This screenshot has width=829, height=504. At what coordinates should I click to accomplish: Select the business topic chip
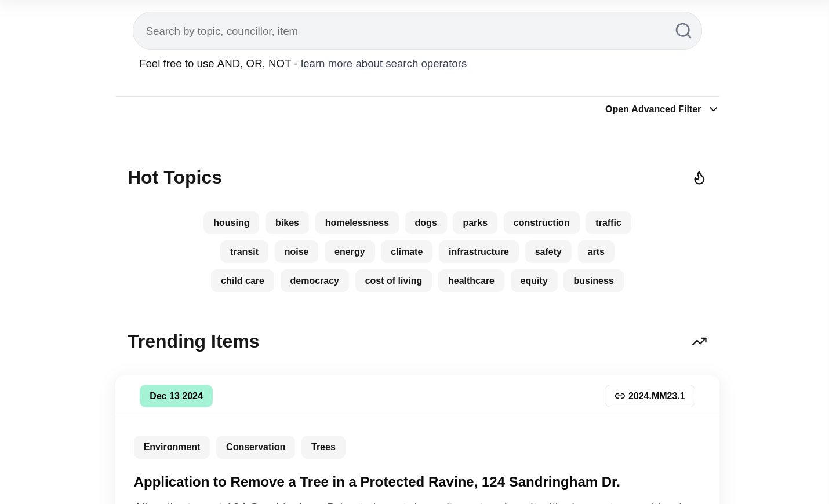click(x=594, y=280)
